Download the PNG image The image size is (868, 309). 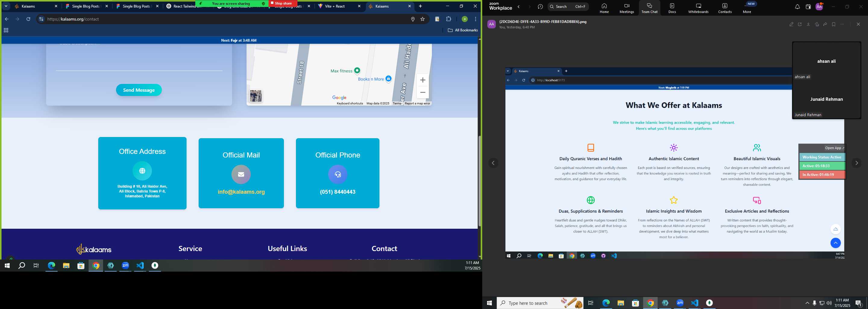[x=808, y=24]
